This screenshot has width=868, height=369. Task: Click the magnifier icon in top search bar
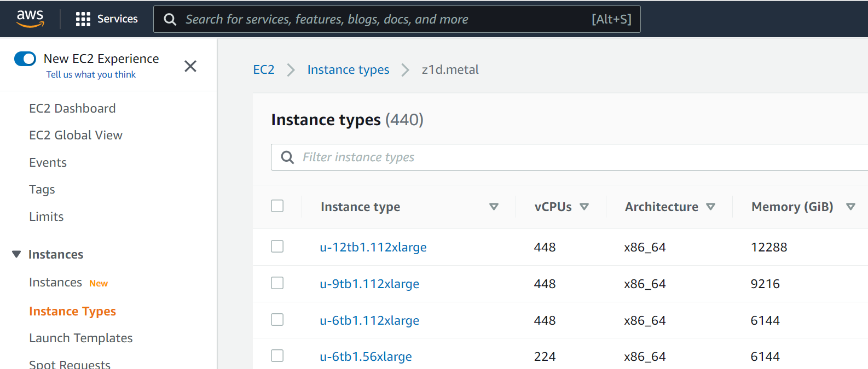click(170, 20)
